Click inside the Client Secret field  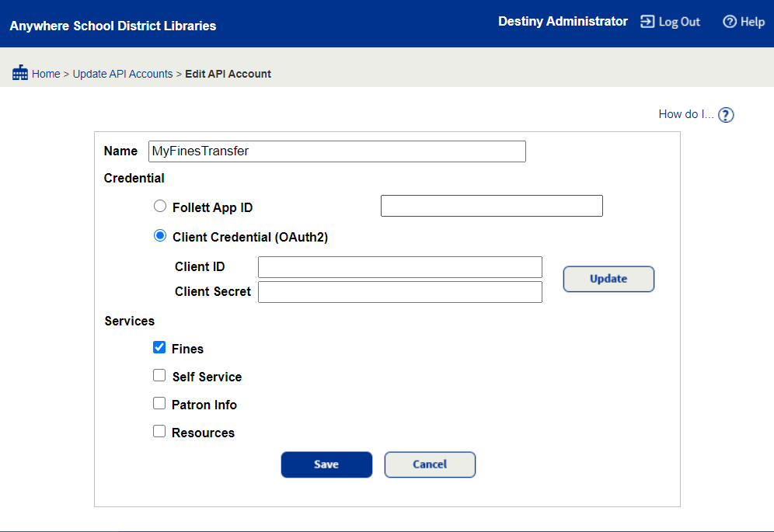399,291
